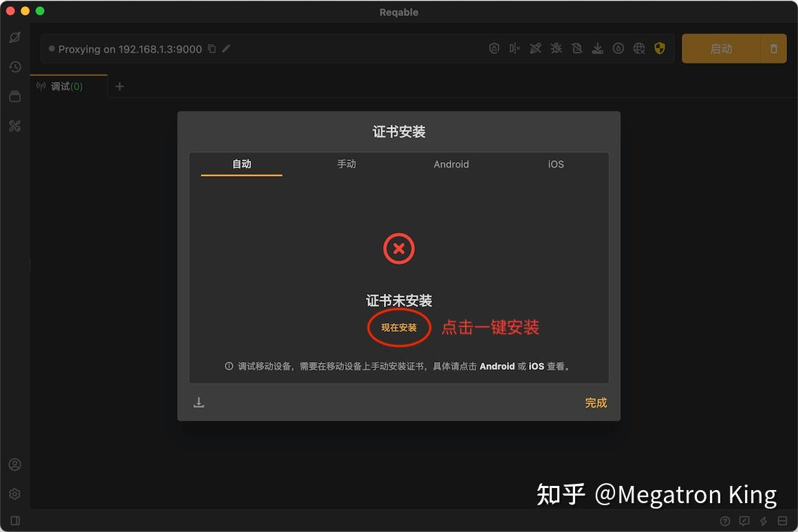This screenshot has width=798, height=532.
Task: Switch to the Android certificate tab
Action: [x=451, y=164]
